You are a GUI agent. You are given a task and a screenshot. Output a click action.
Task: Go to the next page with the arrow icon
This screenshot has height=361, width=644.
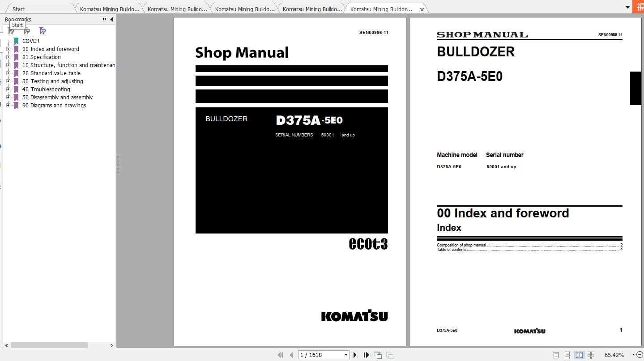(355, 355)
